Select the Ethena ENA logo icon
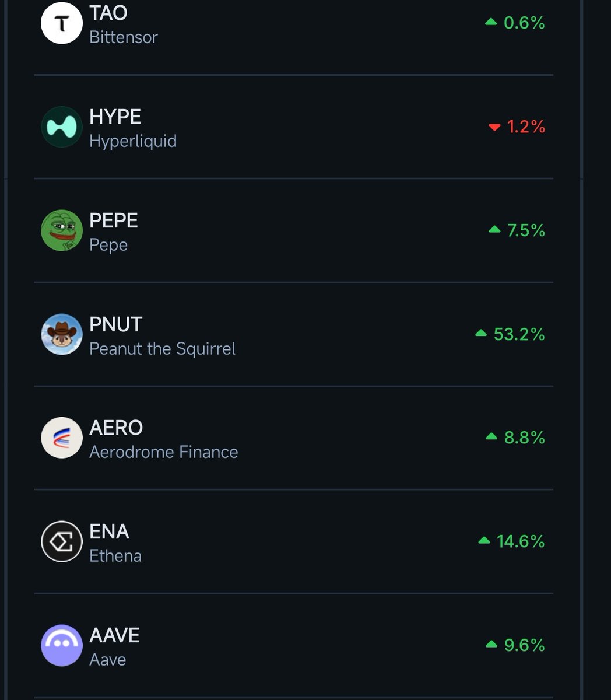The width and height of the screenshot is (611, 700). 61,541
